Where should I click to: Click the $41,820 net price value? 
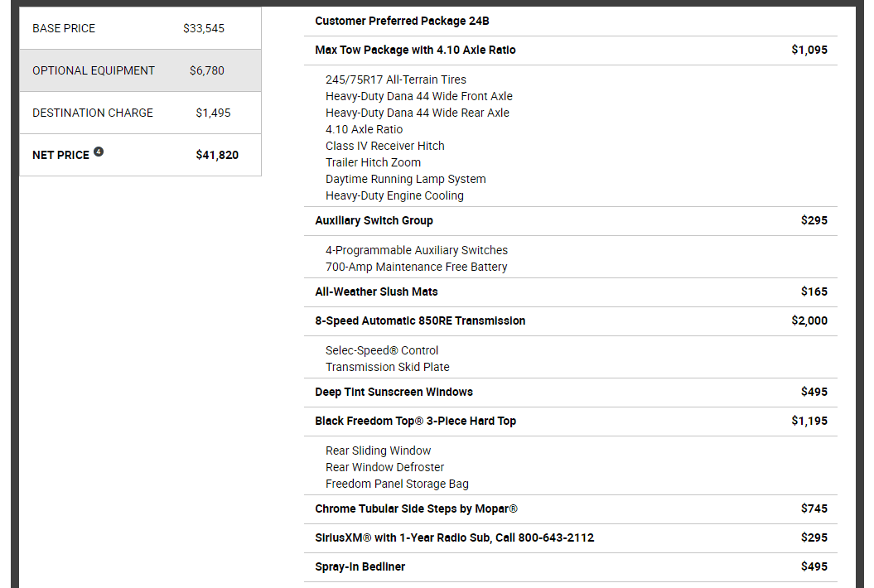[217, 155]
